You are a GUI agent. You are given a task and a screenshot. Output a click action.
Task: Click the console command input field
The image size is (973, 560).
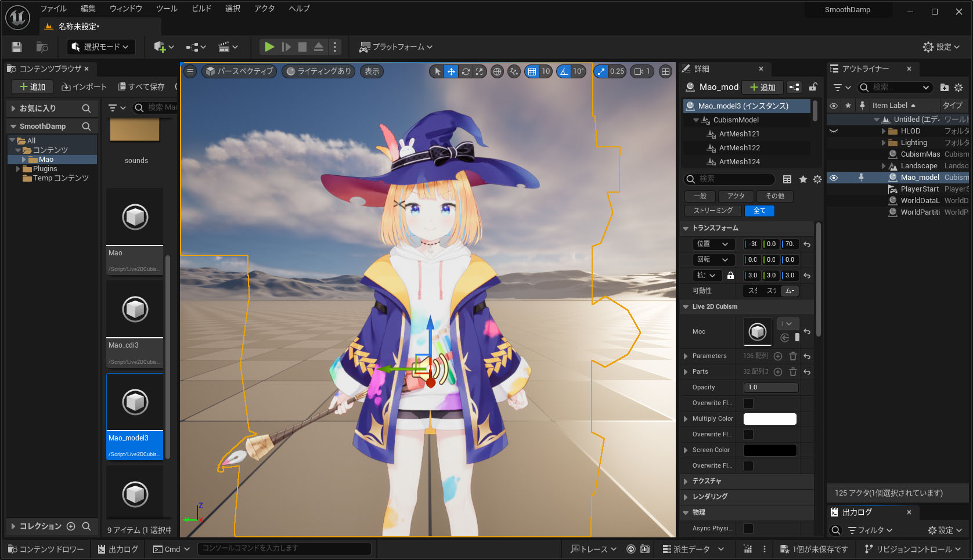coord(284,548)
